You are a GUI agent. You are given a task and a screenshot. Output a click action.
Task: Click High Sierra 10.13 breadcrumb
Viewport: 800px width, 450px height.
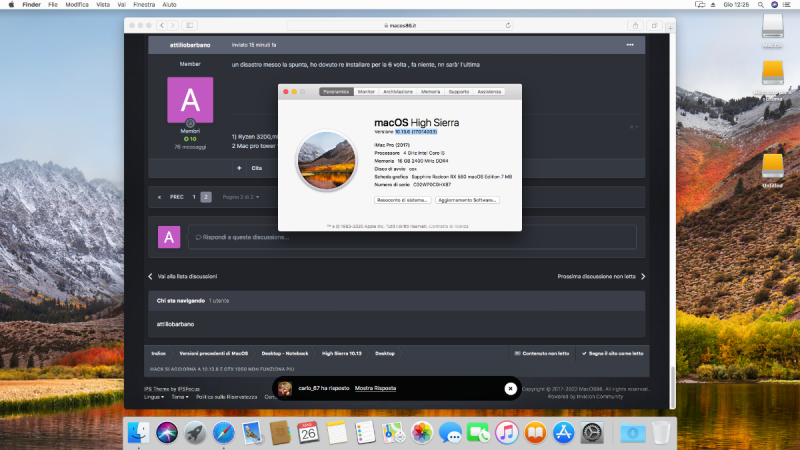pos(341,353)
